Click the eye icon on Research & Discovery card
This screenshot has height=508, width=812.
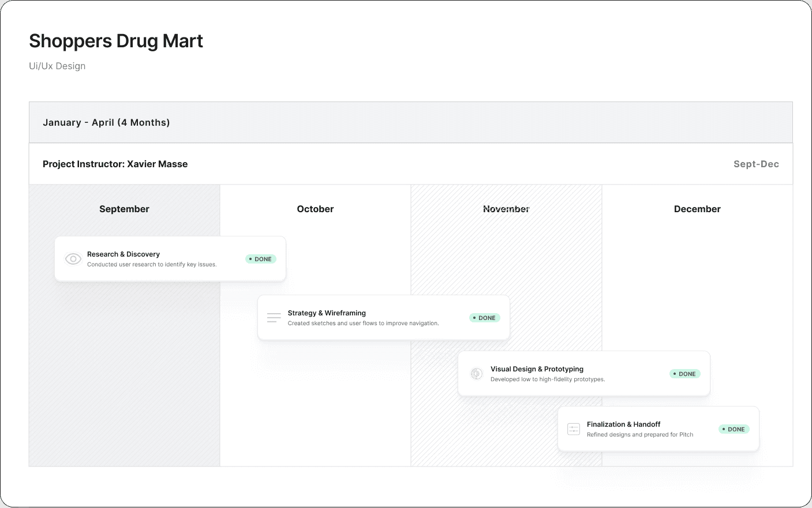pyautogui.click(x=73, y=259)
